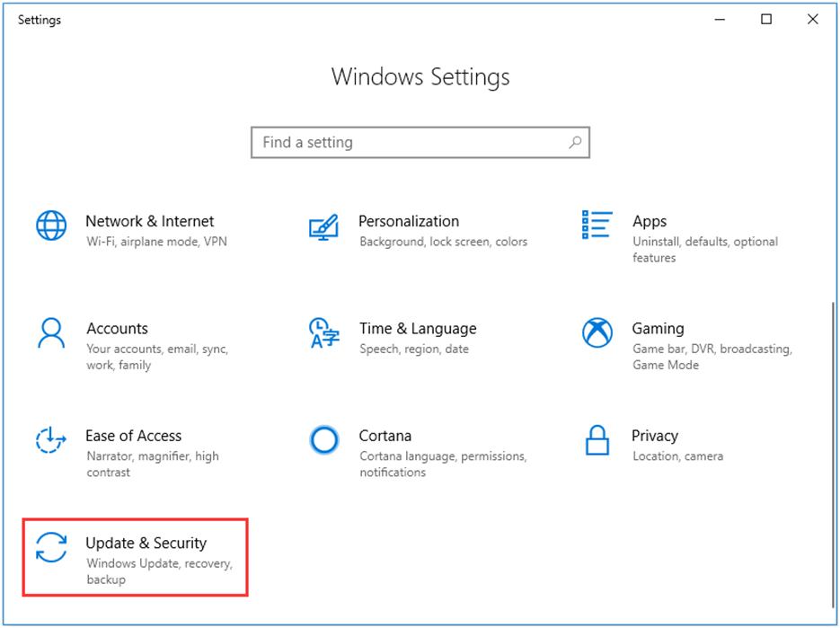Open the Gaming category title

point(658,329)
